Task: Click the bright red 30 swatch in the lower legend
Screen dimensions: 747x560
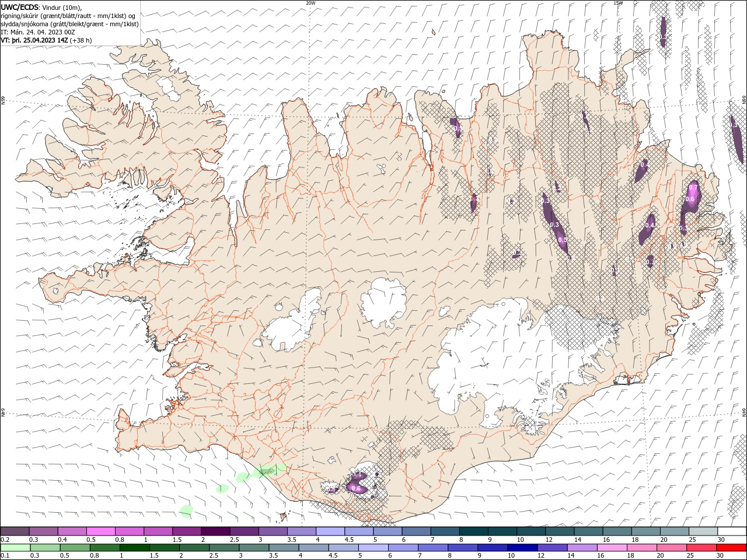Action: click(x=731, y=548)
